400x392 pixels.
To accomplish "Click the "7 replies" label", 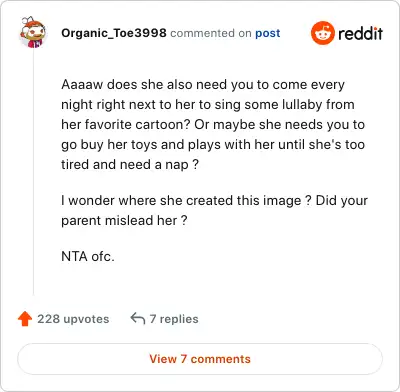I will [x=174, y=319].
